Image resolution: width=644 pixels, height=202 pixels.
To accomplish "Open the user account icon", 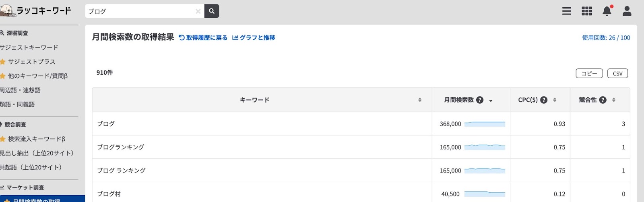I will (x=627, y=11).
